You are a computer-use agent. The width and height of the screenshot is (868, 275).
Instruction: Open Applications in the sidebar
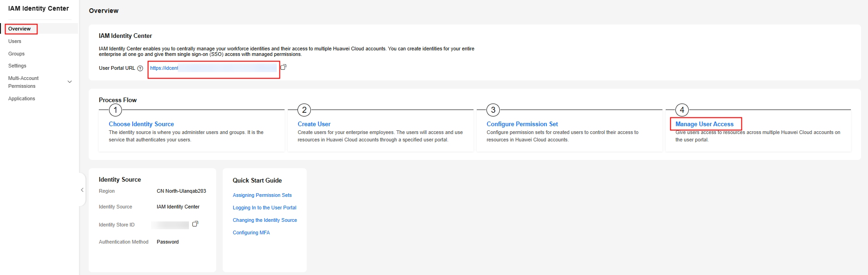click(x=22, y=98)
